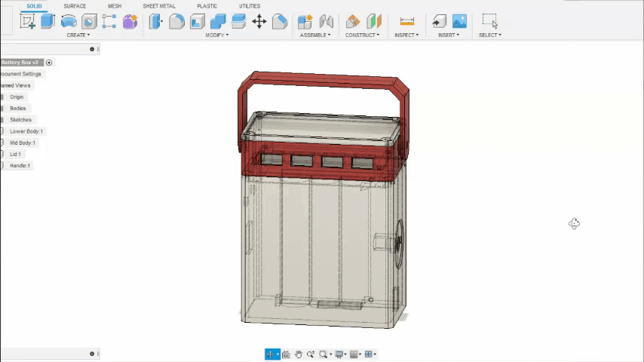Activate the Move/Copy arrows tool
The width and height of the screenshot is (644, 362).
[259, 21]
